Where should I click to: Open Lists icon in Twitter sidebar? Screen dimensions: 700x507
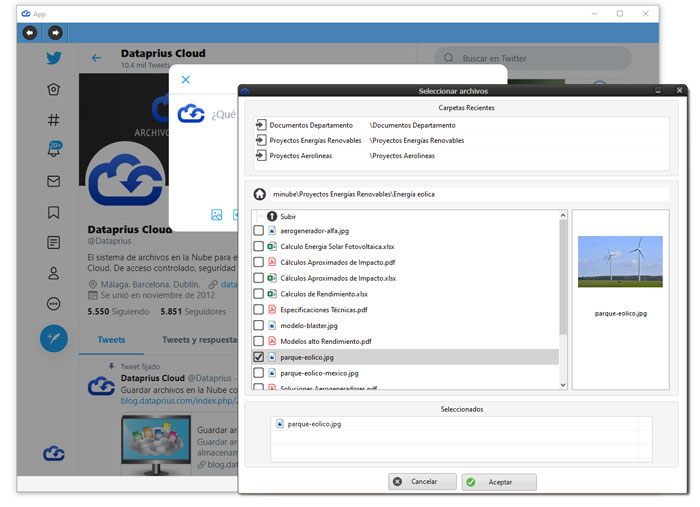[54, 243]
